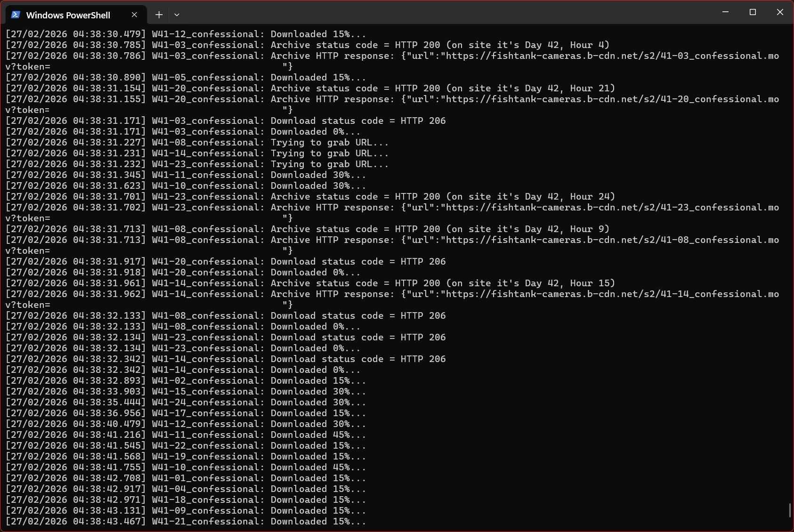Click the 'W41-18_confessional:' label
Viewport: 794px width, 532px height.
point(208,500)
